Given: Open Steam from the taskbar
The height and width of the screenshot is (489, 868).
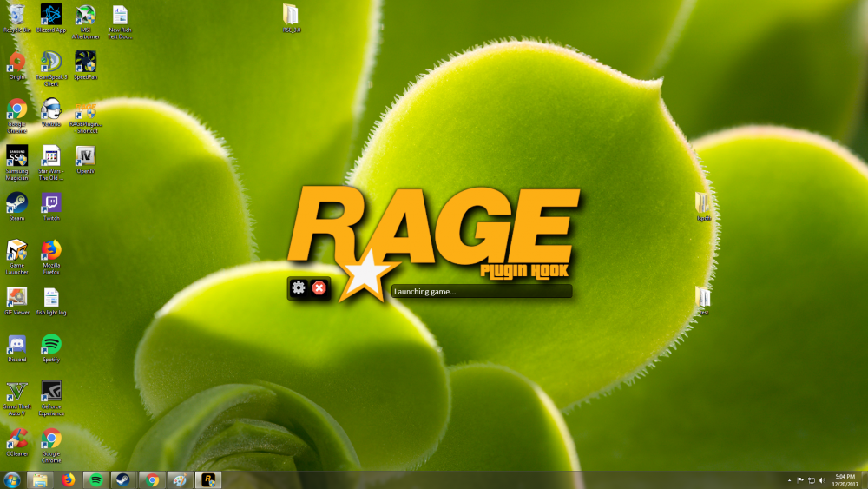Looking at the screenshot, I should point(123,480).
